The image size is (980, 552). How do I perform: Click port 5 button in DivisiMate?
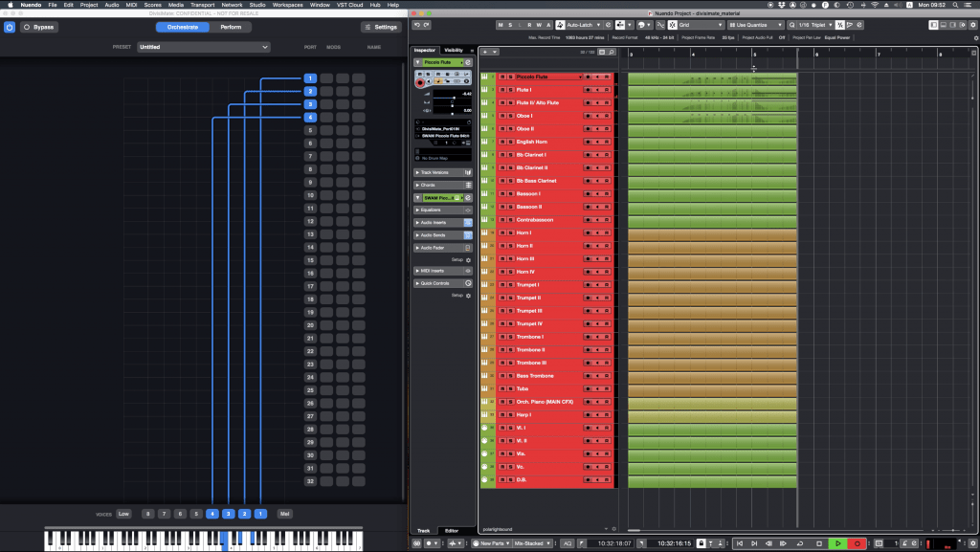coord(310,130)
